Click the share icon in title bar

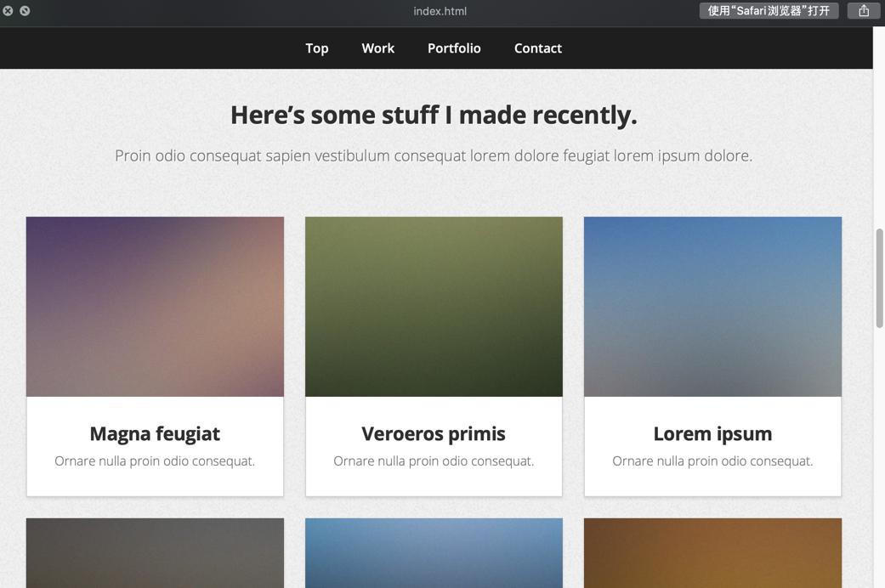(863, 11)
